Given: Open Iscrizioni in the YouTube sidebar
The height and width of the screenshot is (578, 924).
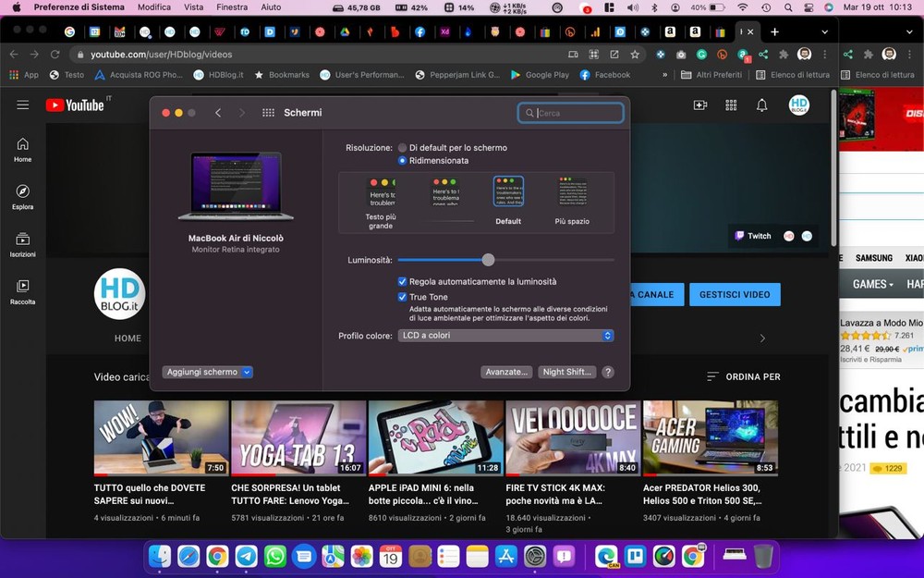Looking at the screenshot, I should point(23,245).
